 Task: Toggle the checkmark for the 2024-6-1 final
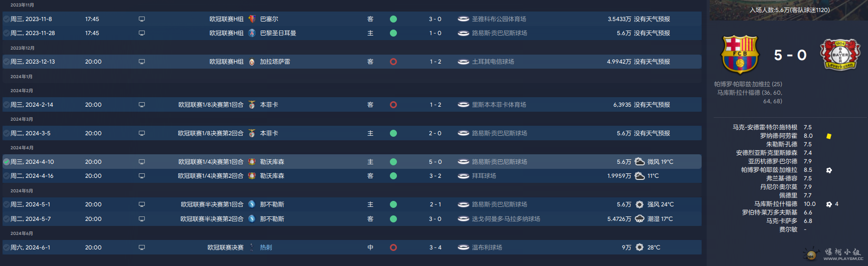[7, 247]
